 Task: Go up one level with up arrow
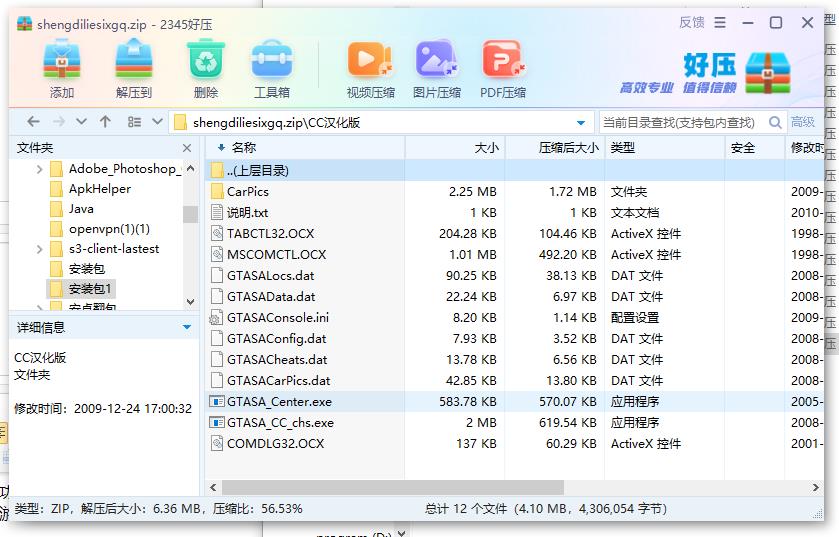coord(105,122)
